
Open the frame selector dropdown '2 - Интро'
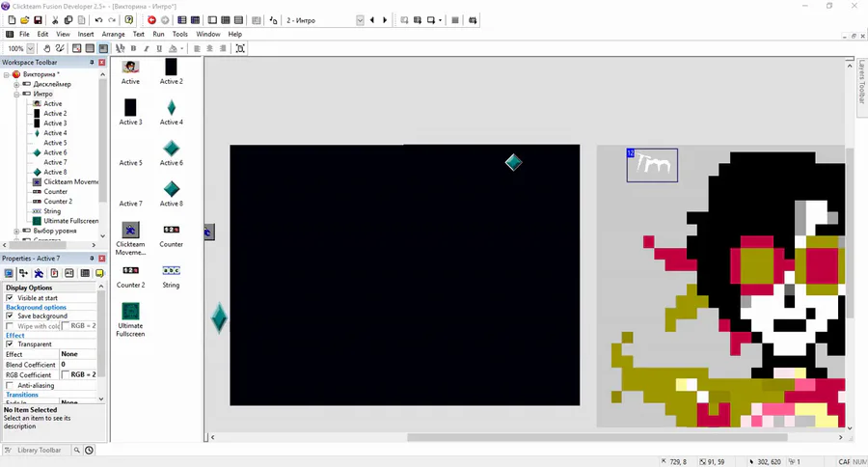coord(360,20)
